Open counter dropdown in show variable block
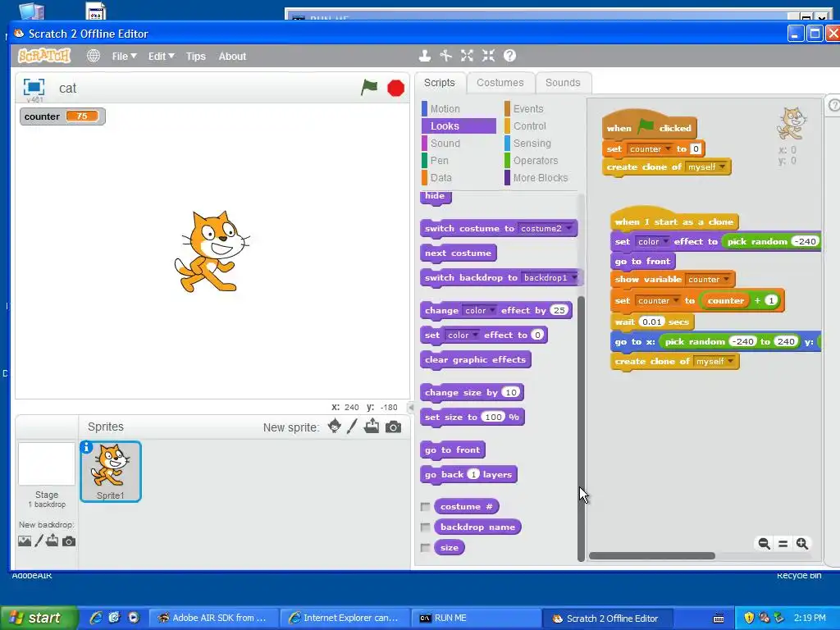This screenshot has width=840, height=630. point(727,279)
